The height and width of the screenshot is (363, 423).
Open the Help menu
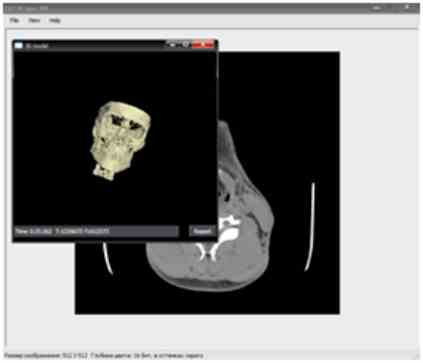(55, 20)
